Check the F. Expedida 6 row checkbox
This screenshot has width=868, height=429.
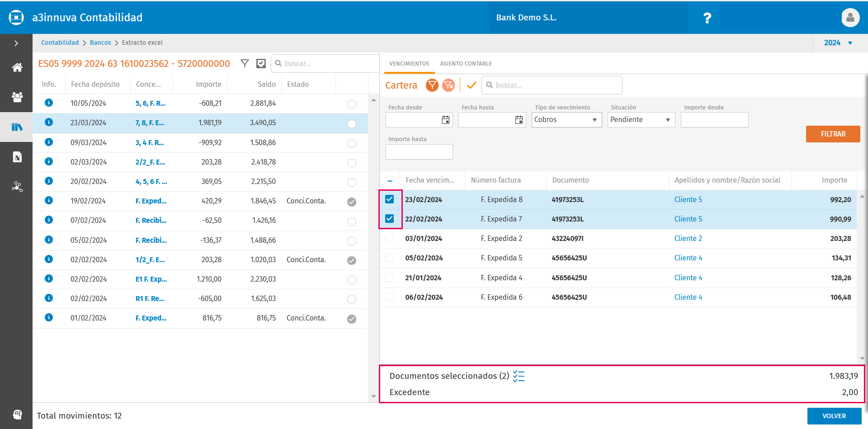click(x=389, y=297)
